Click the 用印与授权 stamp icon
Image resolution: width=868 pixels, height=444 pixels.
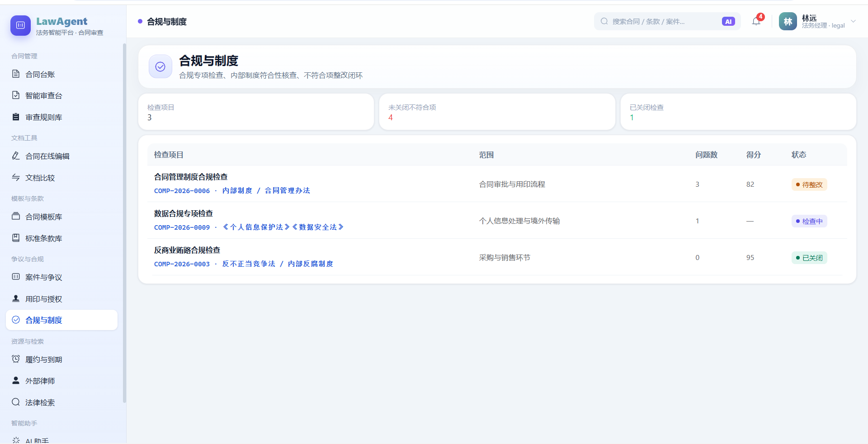[x=16, y=298]
